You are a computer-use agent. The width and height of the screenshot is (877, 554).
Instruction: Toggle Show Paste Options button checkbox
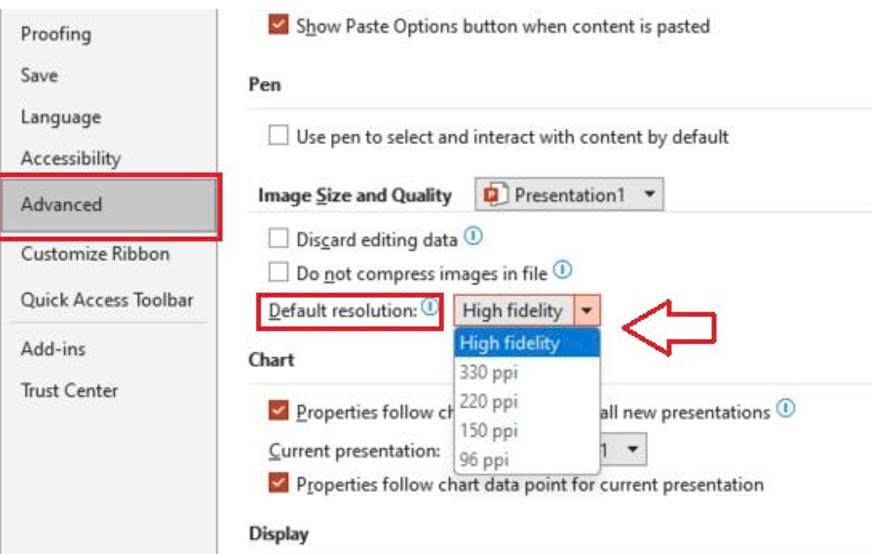278,25
